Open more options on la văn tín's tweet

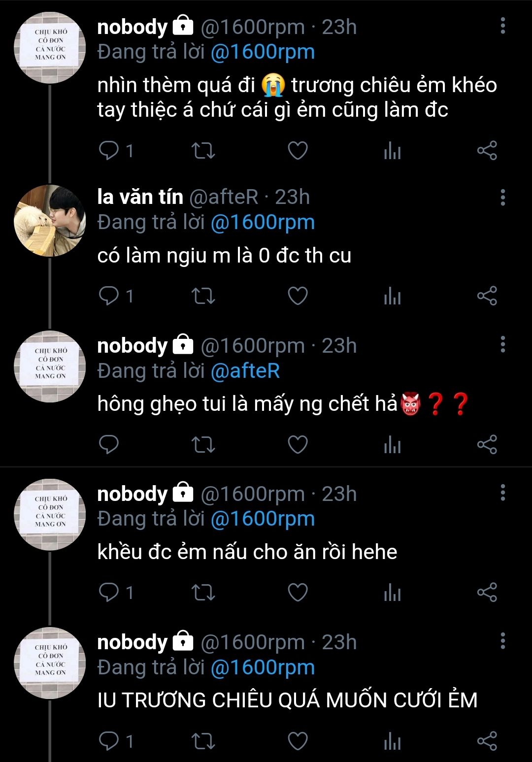tap(502, 197)
